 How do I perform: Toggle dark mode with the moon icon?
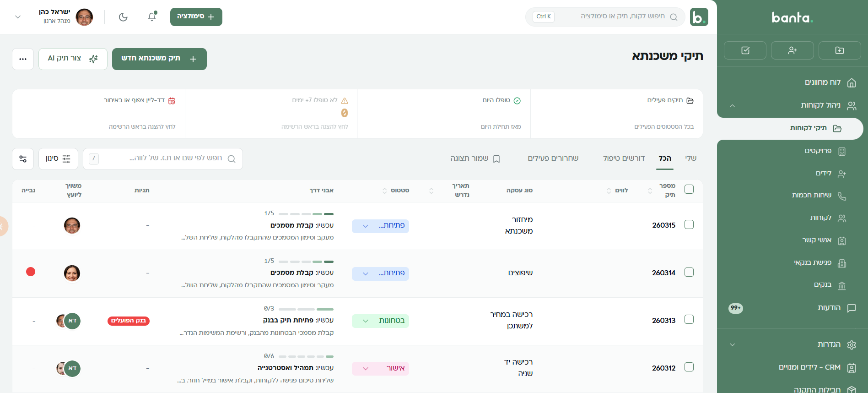[123, 17]
